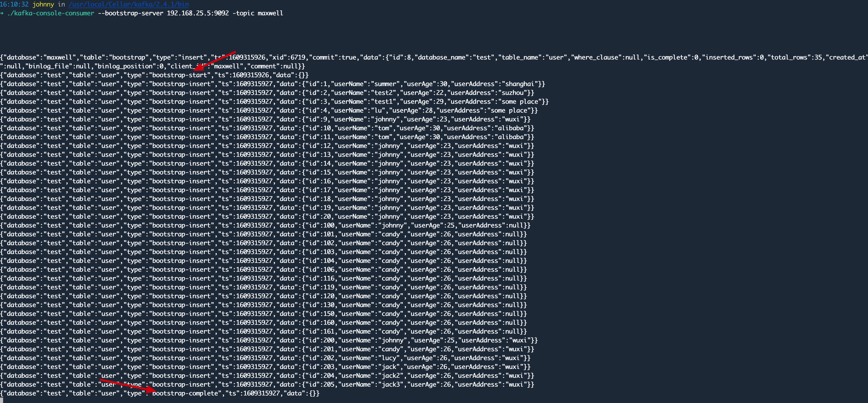Click the row with "id":20
The image size is (868, 403).
(267, 217)
